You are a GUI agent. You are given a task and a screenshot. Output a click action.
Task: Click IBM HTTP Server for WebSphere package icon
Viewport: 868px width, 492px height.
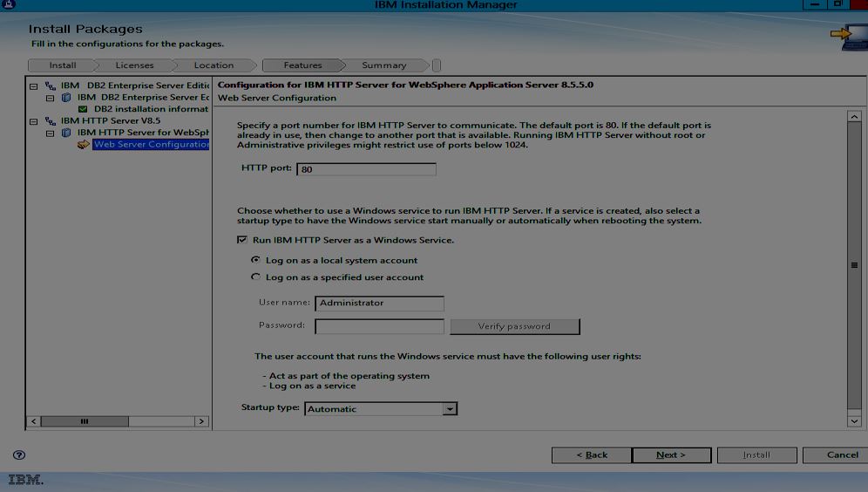(66, 133)
